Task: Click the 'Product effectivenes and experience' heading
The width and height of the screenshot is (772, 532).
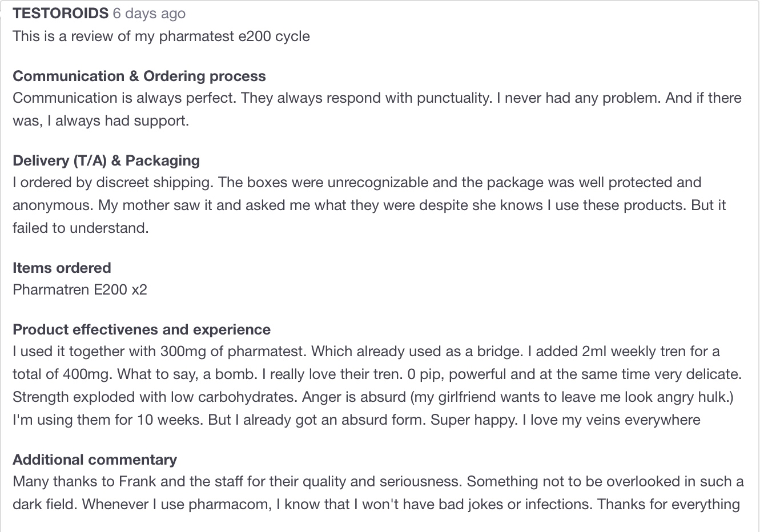Action: 142,329
